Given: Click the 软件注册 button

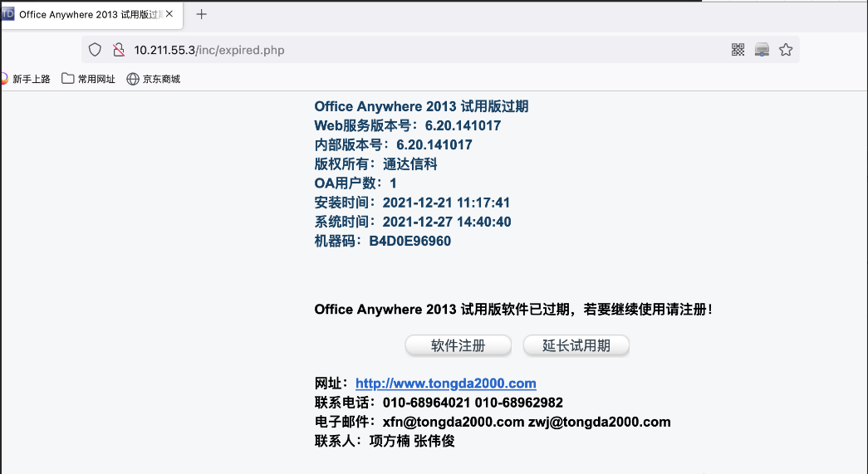Looking at the screenshot, I should click(x=459, y=345).
